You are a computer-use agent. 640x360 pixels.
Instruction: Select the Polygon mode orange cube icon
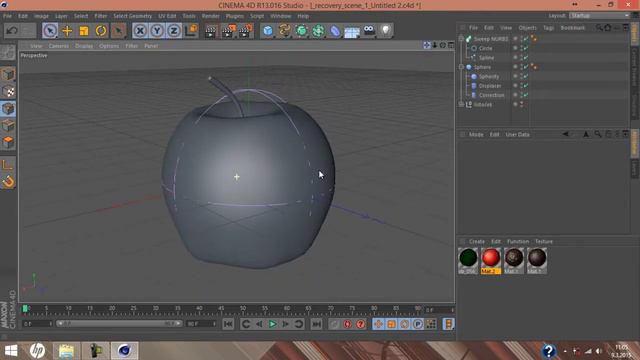(x=8, y=142)
